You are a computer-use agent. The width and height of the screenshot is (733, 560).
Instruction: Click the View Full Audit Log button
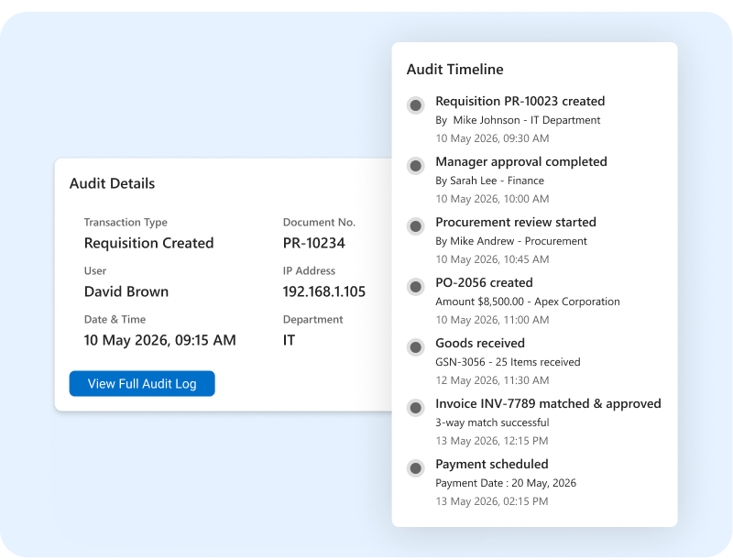pos(142,383)
